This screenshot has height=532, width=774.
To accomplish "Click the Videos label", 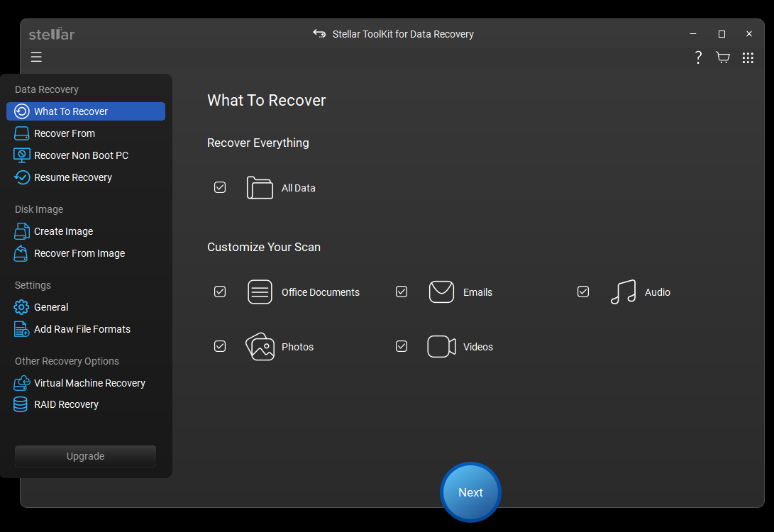I will point(478,347).
